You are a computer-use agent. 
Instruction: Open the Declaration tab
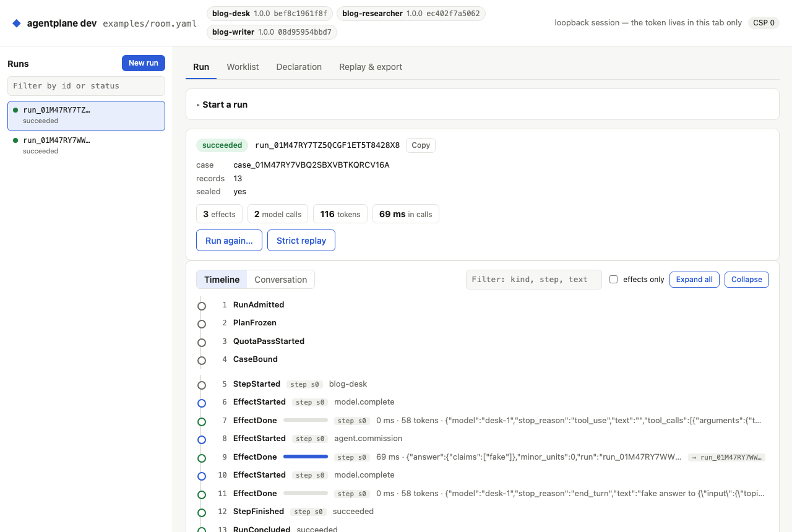click(299, 67)
